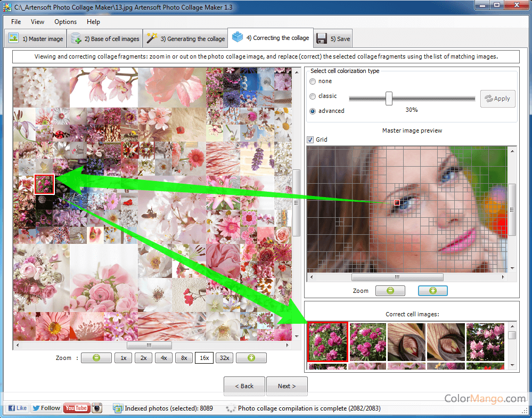Select the second pink flower cell thumbnail
Screen dimensions: 532x418
click(367, 342)
